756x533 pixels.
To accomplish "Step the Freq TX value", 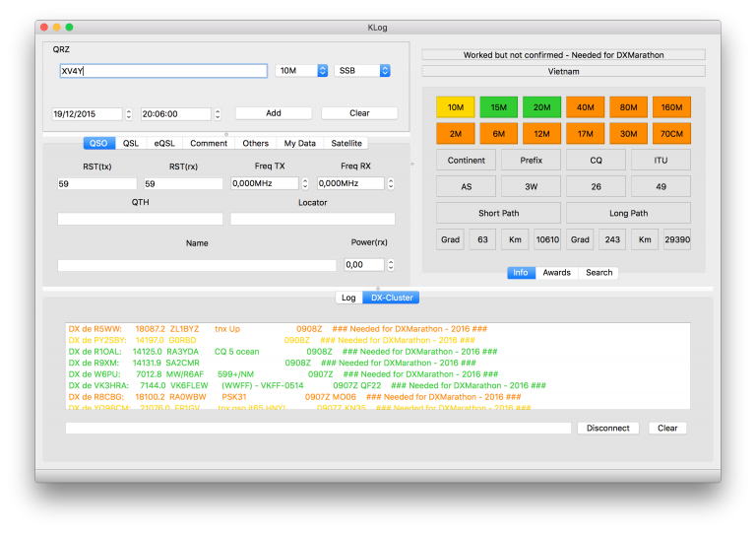I will click(305, 183).
